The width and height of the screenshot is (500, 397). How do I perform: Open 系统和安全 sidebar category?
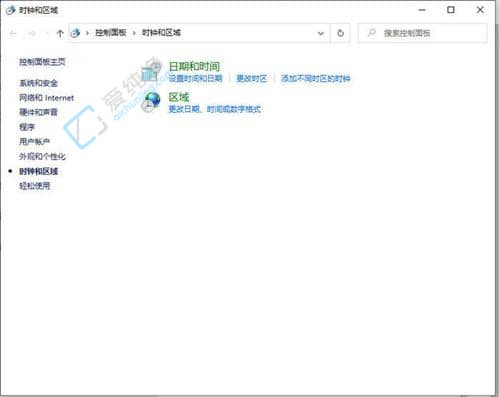point(38,83)
